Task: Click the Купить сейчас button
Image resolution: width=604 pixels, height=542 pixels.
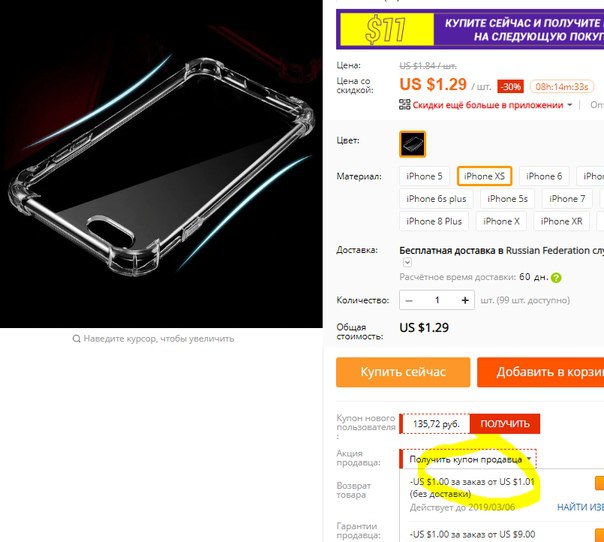Action: pyautogui.click(x=403, y=372)
